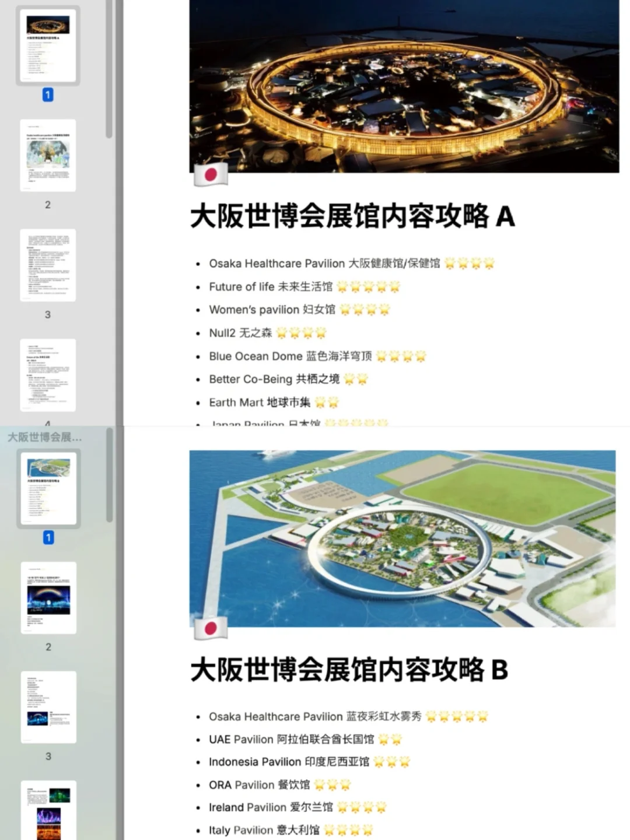Click star rating next to Earth Mart

327,402
